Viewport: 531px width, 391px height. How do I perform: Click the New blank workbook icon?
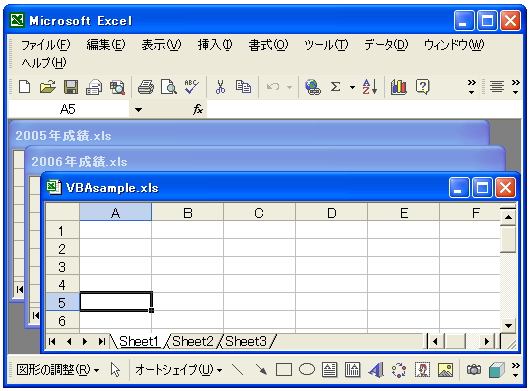[x=25, y=87]
